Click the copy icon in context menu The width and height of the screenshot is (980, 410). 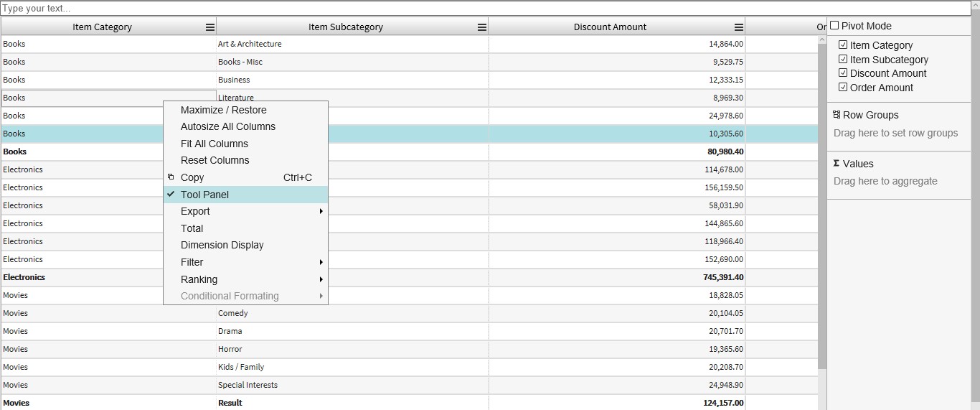[171, 177]
